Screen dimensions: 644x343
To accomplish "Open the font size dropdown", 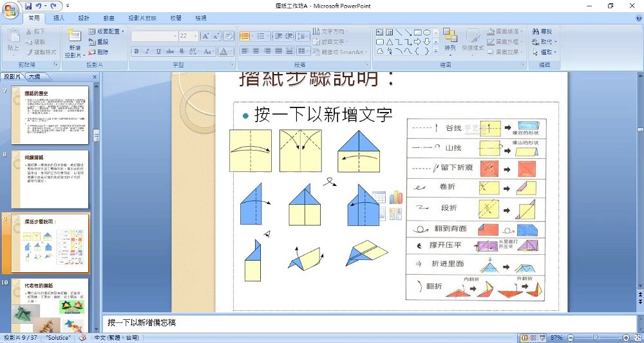I will click(195, 36).
